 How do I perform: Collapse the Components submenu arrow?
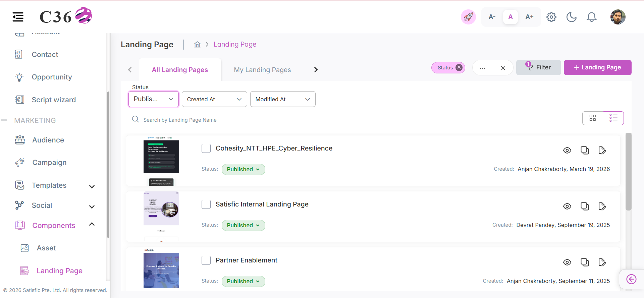(x=92, y=224)
